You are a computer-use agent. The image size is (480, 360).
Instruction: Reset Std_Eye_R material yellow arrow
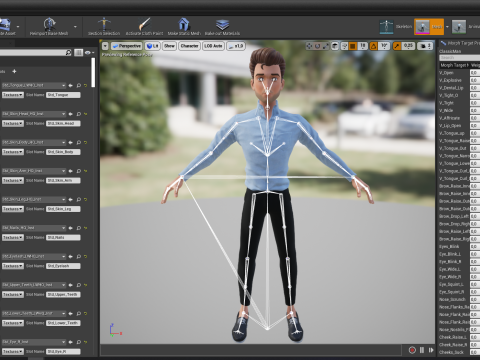86,342
